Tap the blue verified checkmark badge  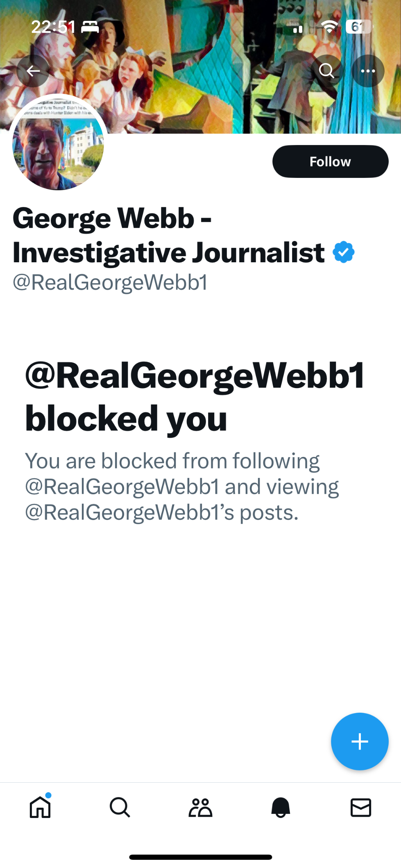pyautogui.click(x=343, y=252)
